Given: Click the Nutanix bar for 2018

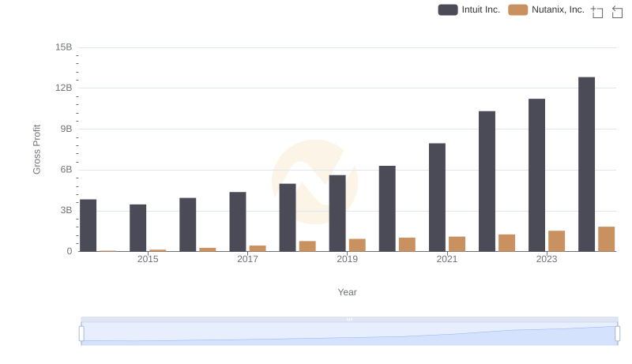Looking at the screenshot, I should 307,246.
